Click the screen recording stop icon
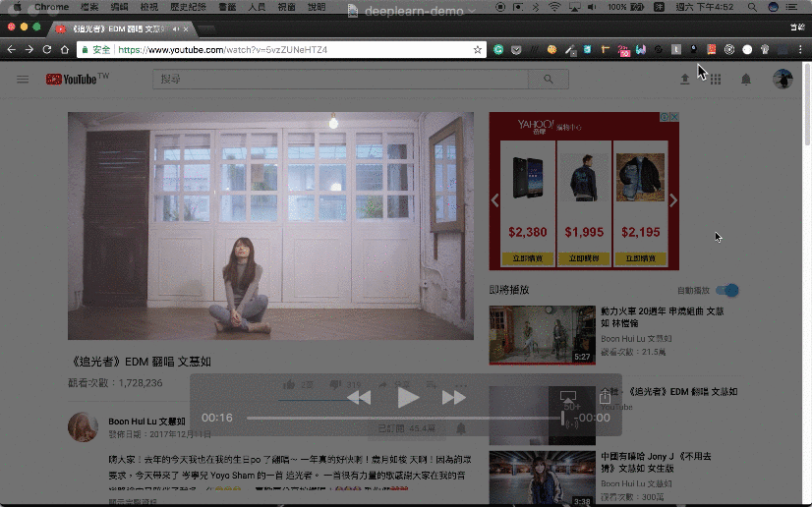The height and width of the screenshot is (507, 812). 500,7
